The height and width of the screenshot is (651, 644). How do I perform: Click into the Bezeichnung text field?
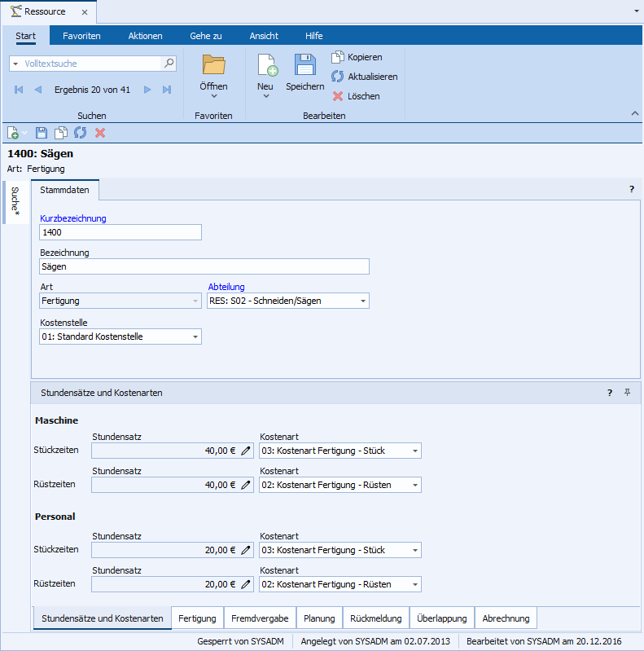pyautogui.click(x=204, y=266)
